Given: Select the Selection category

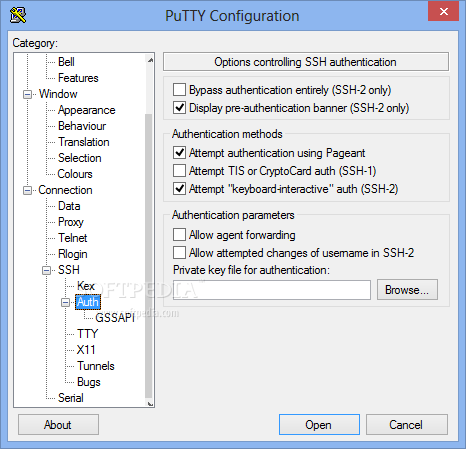Looking at the screenshot, I should click(x=80, y=158).
